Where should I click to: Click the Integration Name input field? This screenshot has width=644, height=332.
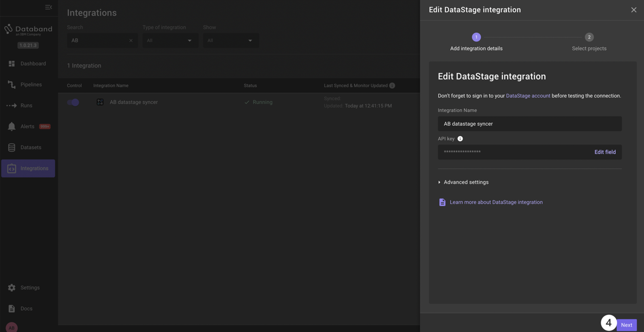[x=529, y=124]
